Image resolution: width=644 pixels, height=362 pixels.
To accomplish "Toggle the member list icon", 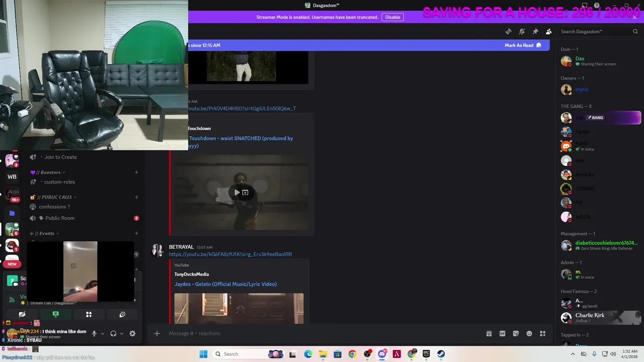I will pyautogui.click(x=549, y=31).
